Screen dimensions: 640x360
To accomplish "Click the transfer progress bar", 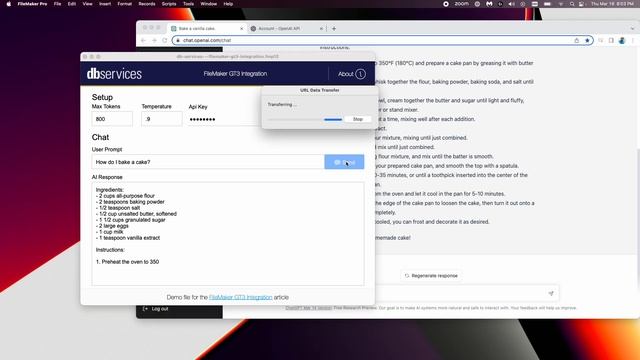I will click(x=304, y=120).
